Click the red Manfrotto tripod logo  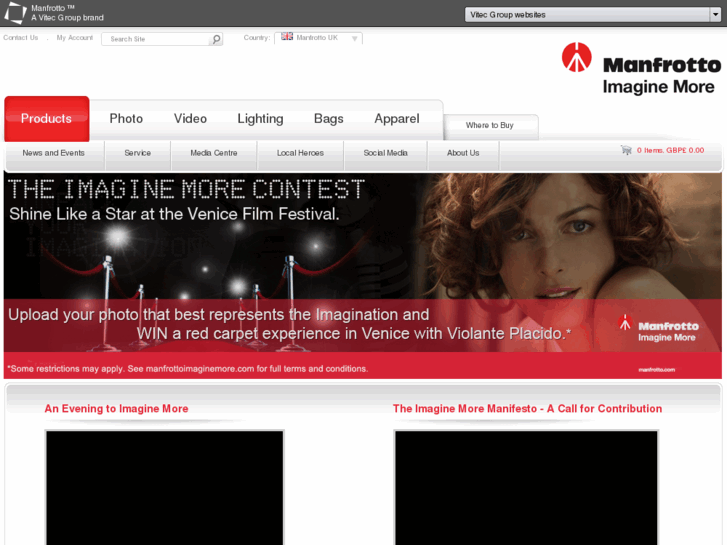pos(576,58)
